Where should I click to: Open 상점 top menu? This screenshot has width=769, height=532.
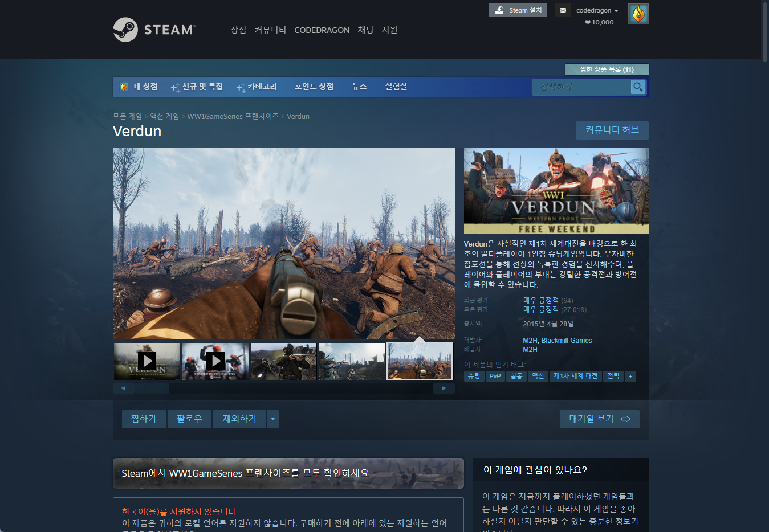[x=238, y=30]
